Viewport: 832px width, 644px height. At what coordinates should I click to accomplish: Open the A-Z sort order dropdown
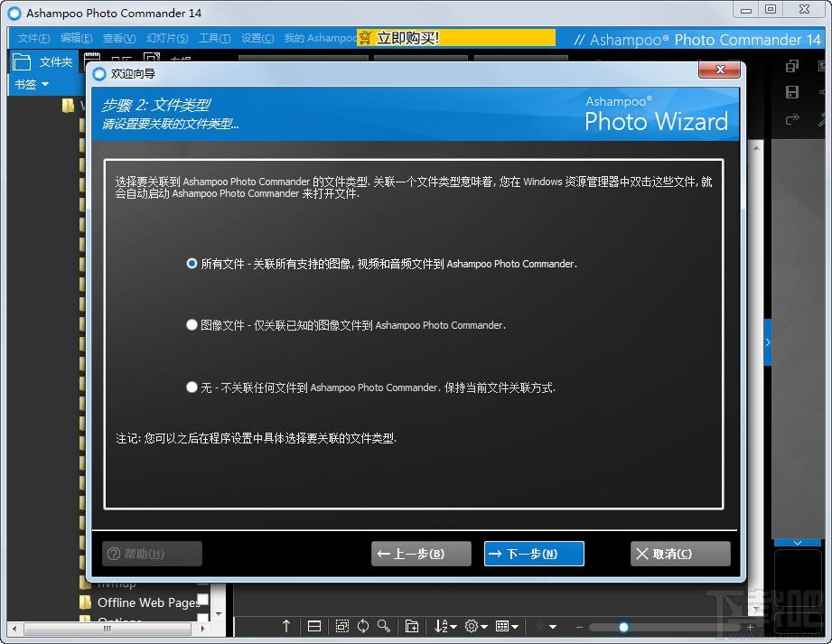coord(445,627)
